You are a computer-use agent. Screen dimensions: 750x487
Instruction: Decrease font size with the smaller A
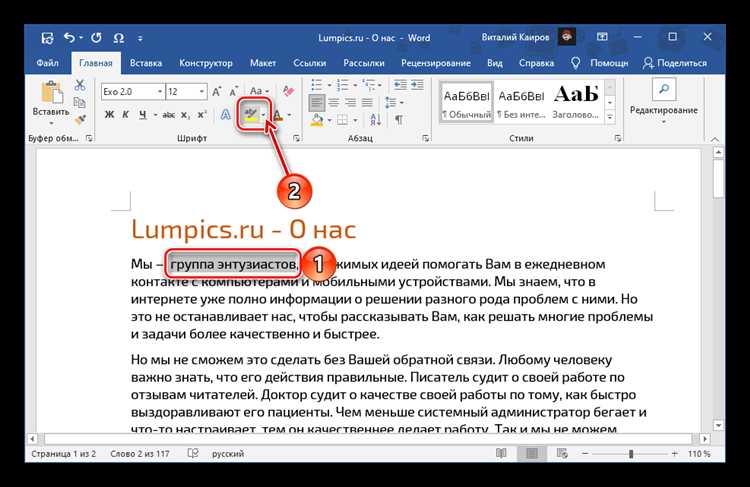coord(233,91)
